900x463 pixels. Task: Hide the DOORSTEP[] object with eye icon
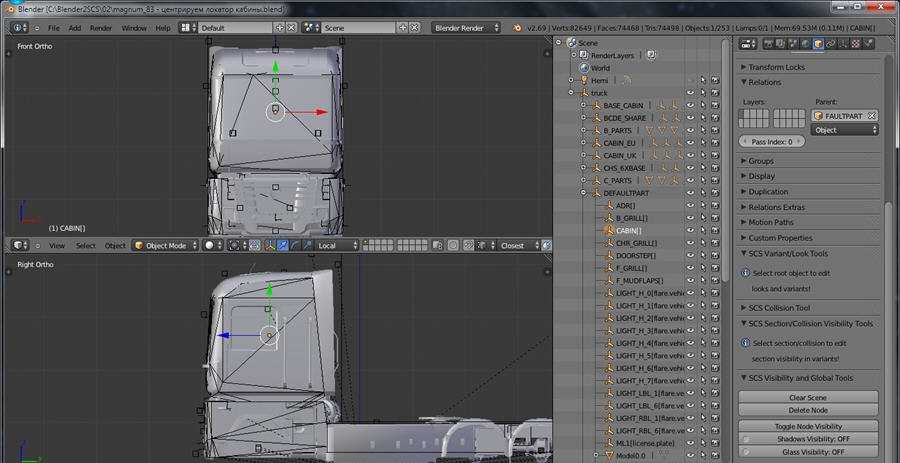690,255
